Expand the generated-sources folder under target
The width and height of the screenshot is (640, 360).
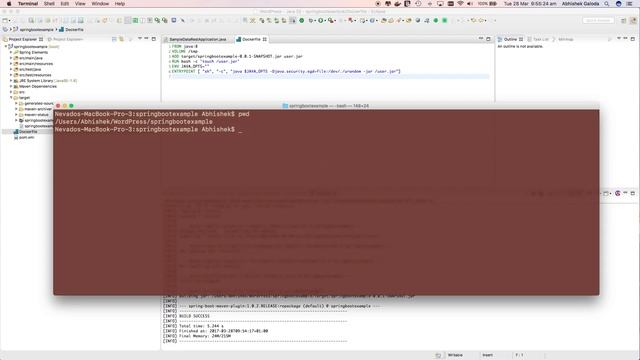pyautogui.click(x=16, y=104)
